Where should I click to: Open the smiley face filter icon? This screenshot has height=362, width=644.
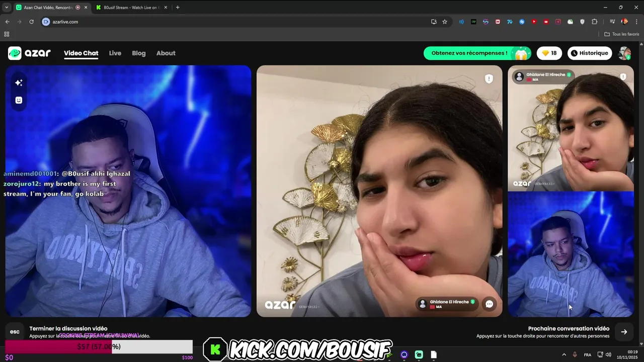click(x=19, y=100)
